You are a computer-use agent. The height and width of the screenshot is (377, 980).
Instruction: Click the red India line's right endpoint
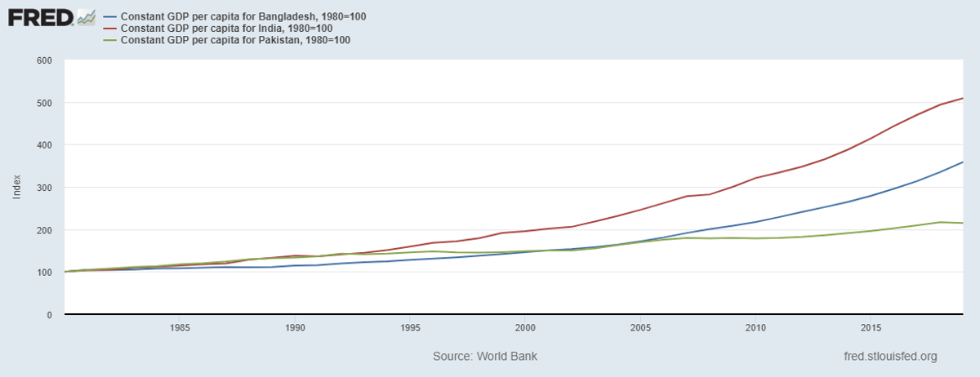pos(963,99)
